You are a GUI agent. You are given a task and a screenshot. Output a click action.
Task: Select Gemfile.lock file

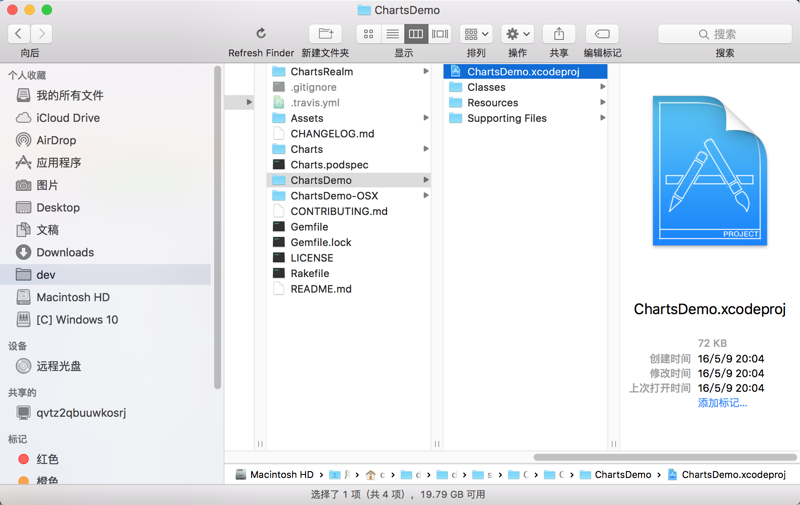(349, 242)
